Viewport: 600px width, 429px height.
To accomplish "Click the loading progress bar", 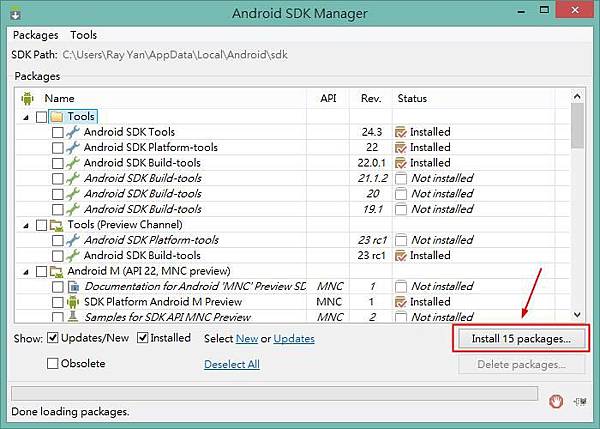I will (x=274, y=393).
